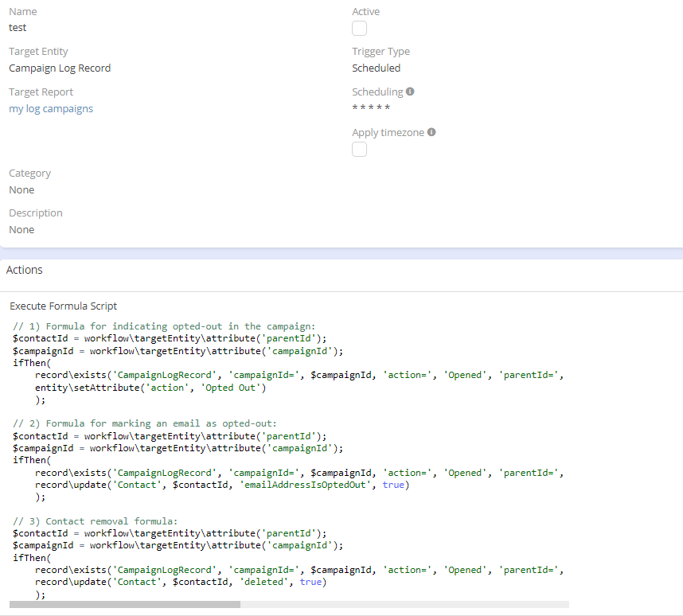Click the comment line for opted-out campaign formula

(164, 326)
